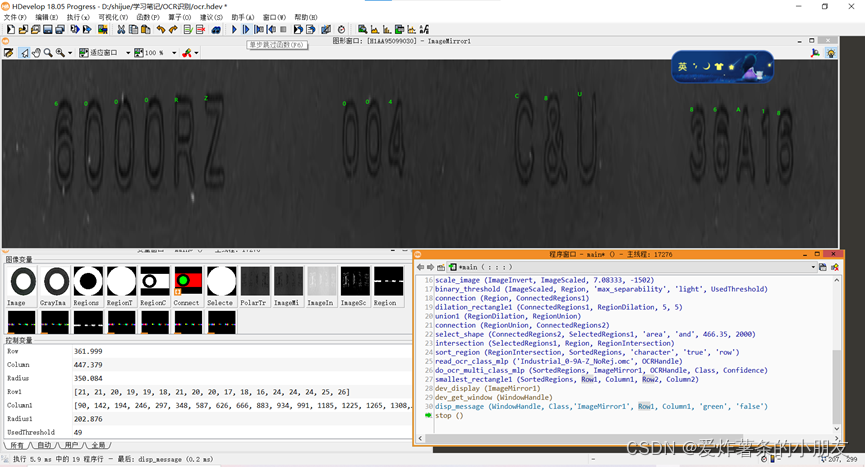This screenshot has height=467, width=865.
Task: Open the zoom-in tool dropdown arrow
Action: pyautogui.click(x=70, y=53)
